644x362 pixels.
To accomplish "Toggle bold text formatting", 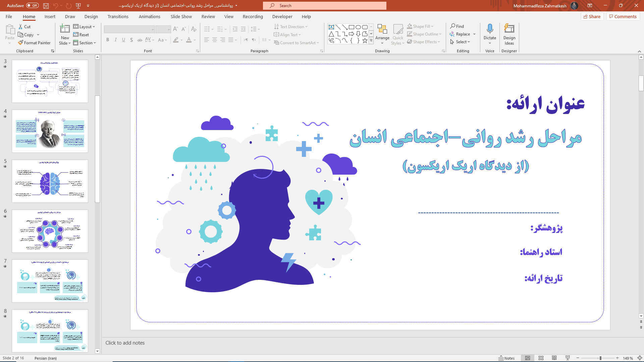I will click(x=108, y=40).
